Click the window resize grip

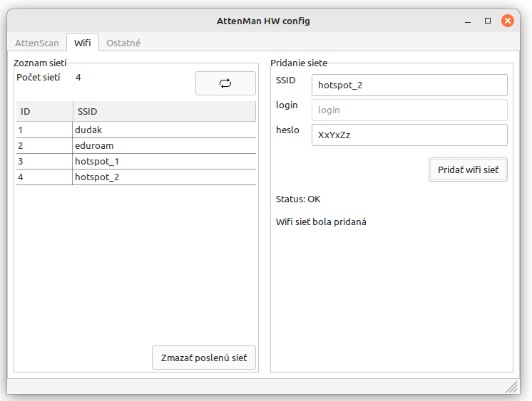(512, 387)
